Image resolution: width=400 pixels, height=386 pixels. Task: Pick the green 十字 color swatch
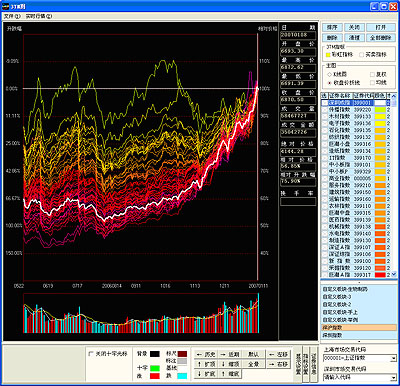pyautogui.click(x=155, y=368)
